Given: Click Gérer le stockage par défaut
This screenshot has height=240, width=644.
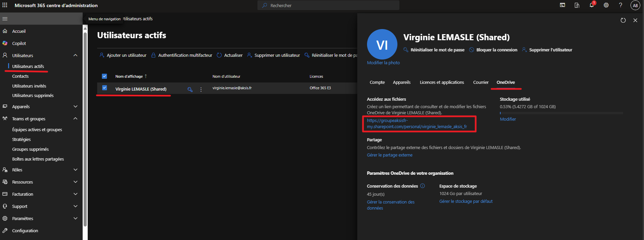Looking at the screenshot, I should 466,201.
